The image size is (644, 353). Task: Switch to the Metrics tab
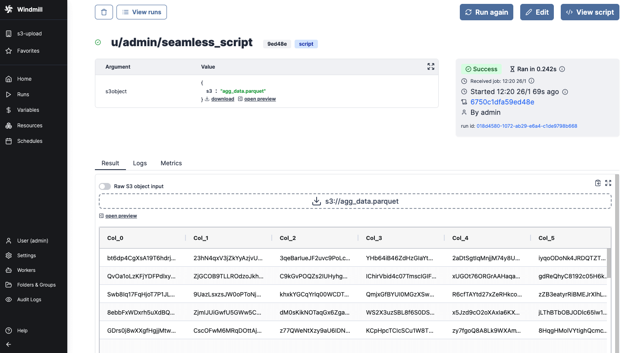click(171, 163)
